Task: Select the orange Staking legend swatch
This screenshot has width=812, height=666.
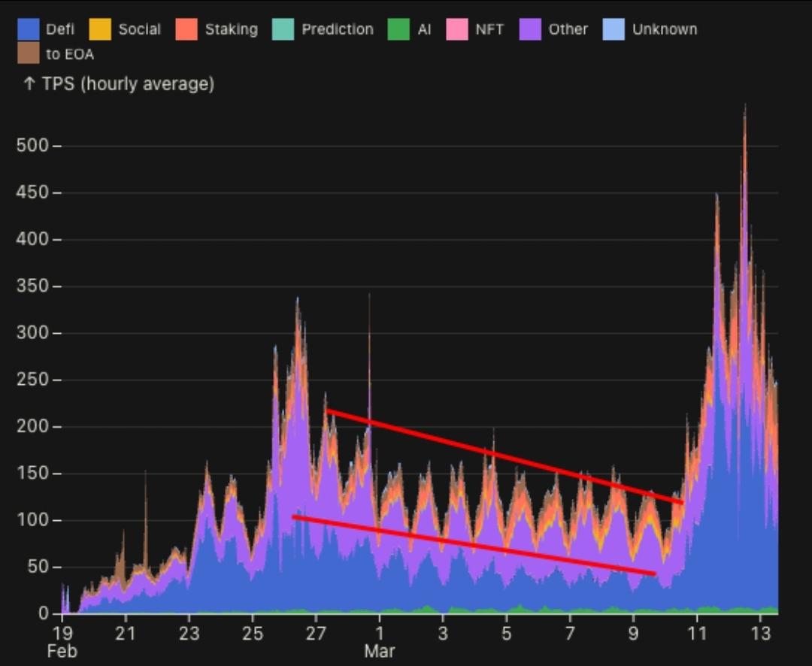Action: click(x=186, y=29)
